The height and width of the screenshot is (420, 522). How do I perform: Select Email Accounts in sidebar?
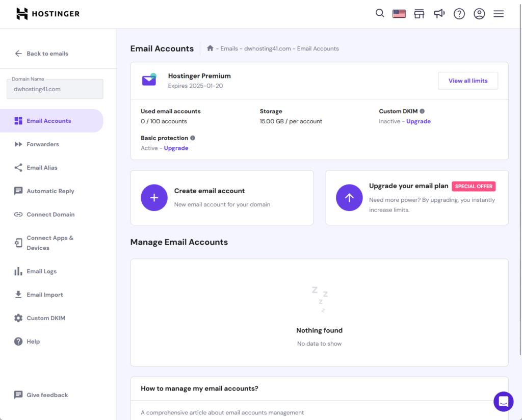tap(51, 121)
